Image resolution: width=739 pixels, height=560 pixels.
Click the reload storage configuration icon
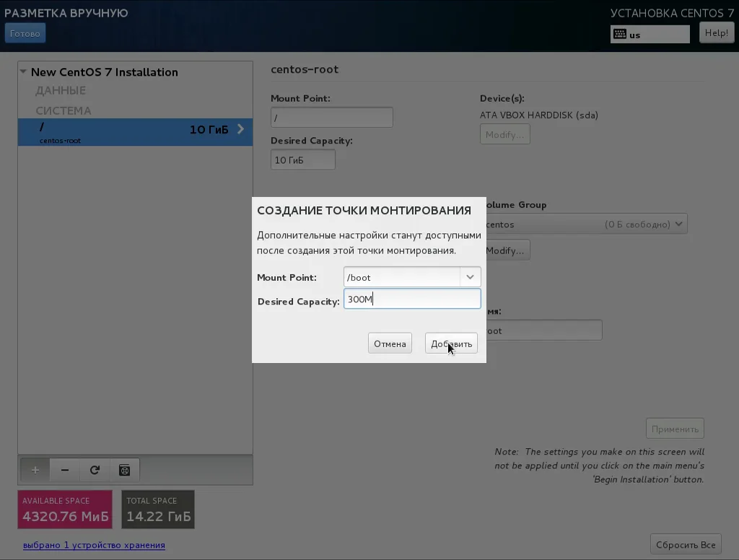pos(95,470)
